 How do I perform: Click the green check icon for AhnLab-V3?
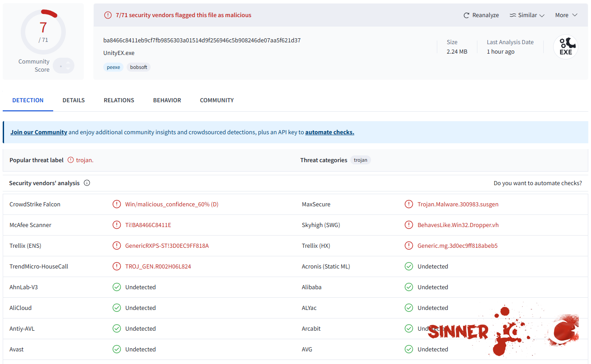pyautogui.click(x=117, y=287)
